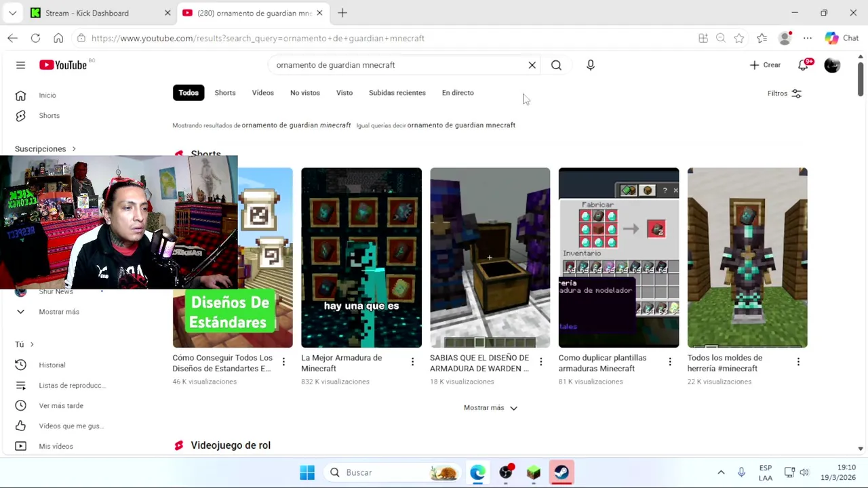The height and width of the screenshot is (488, 868).
Task: Open options for 'Todos los moldes de herrería'
Action: coord(798,362)
